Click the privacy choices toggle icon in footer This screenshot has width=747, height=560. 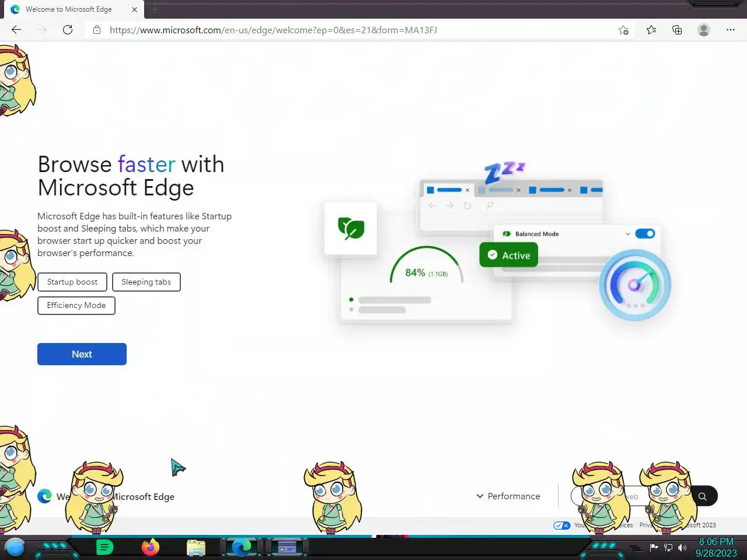561,525
